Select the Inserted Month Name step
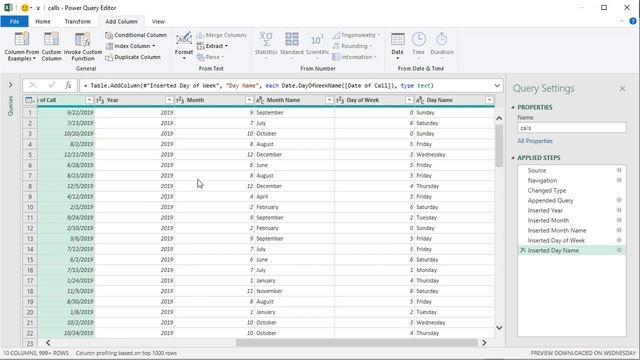640x360 pixels. 557,230
